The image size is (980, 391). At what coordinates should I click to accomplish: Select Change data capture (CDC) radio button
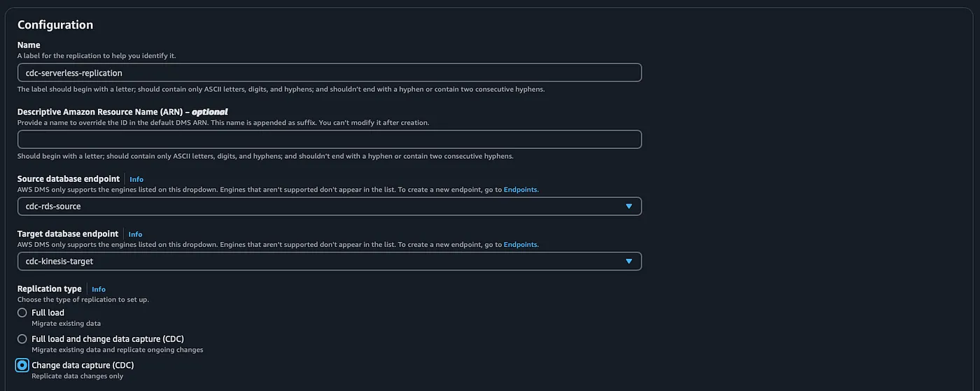pyautogui.click(x=22, y=365)
